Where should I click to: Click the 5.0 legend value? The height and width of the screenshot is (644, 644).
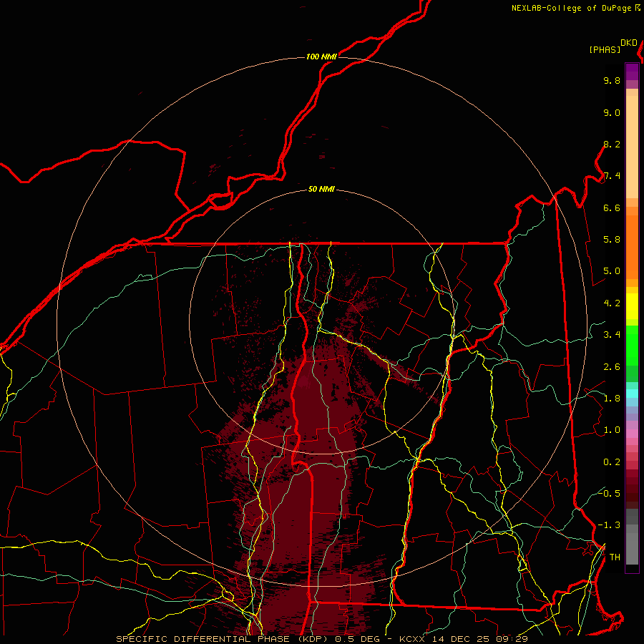coord(612,271)
